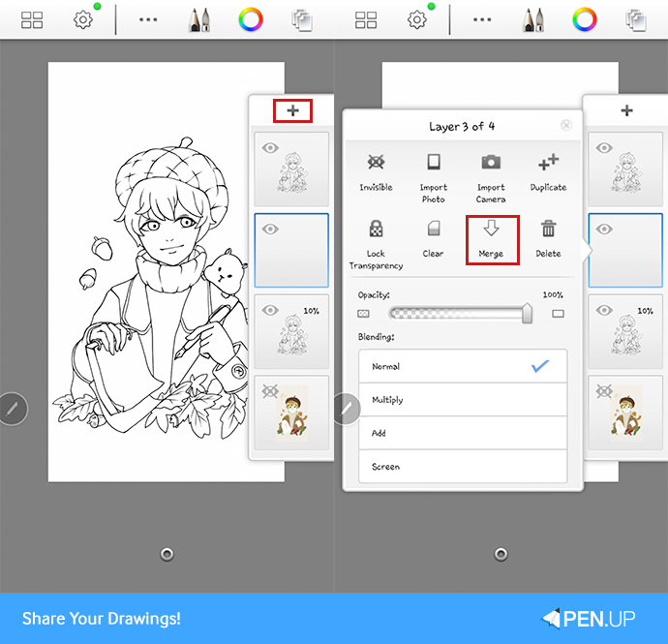Toggle the layers panel icon in the left screen

[302, 21]
